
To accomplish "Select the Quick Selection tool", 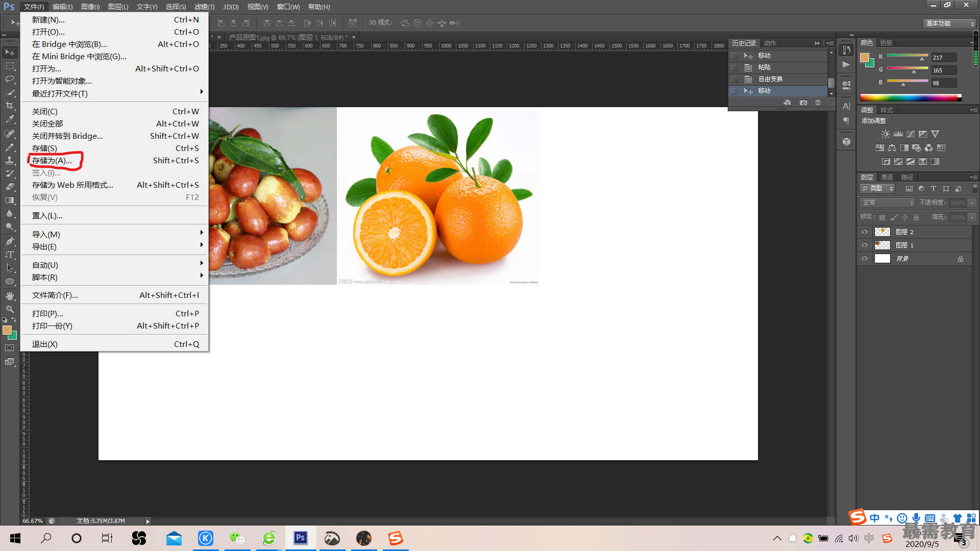I will 10,92.
